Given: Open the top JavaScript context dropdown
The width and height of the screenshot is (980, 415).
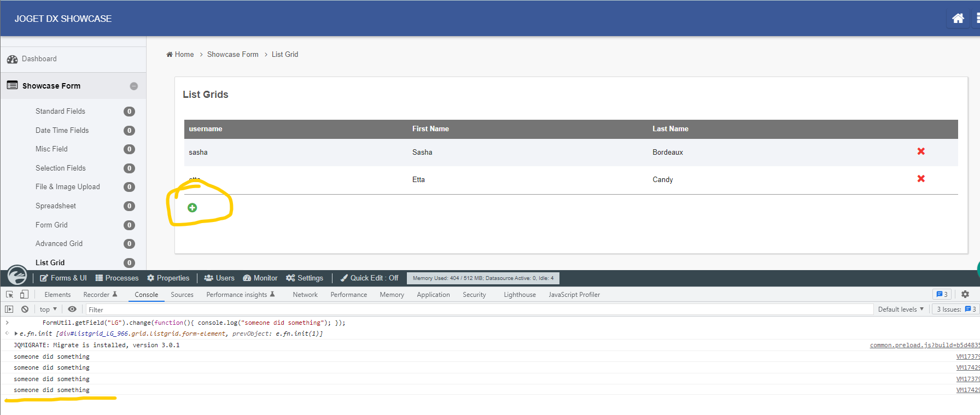Looking at the screenshot, I should 48,309.
